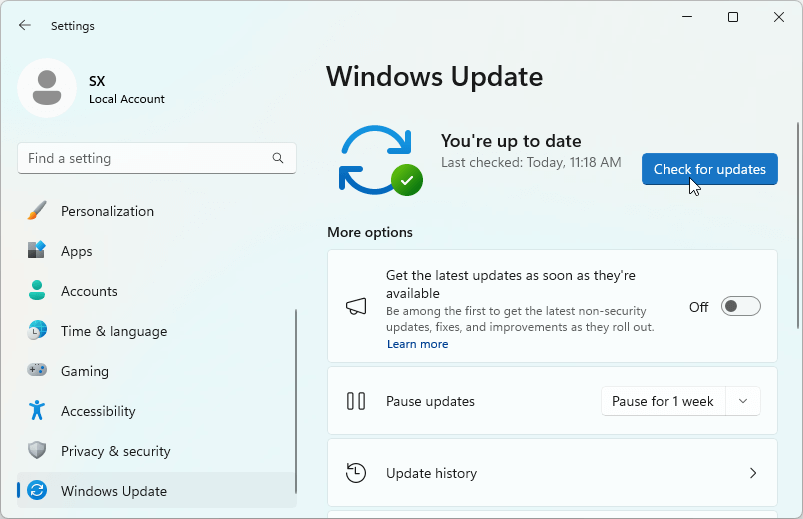Click the Off label beside the toggle
Viewport: 803px width, 519px height.
pos(699,307)
